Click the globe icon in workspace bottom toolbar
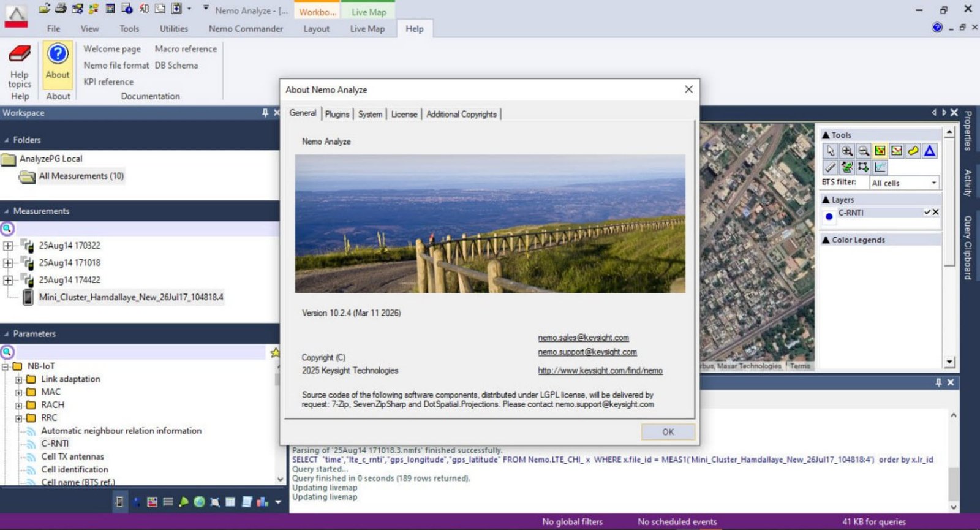This screenshot has width=980, height=530. (x=199, y=502)
